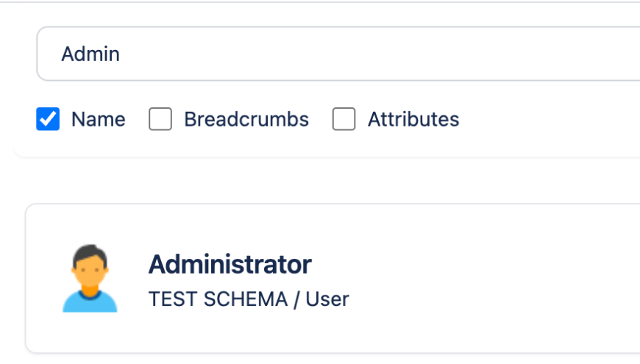Uncheck the Name search filter checkbox

tap(48, 119)
